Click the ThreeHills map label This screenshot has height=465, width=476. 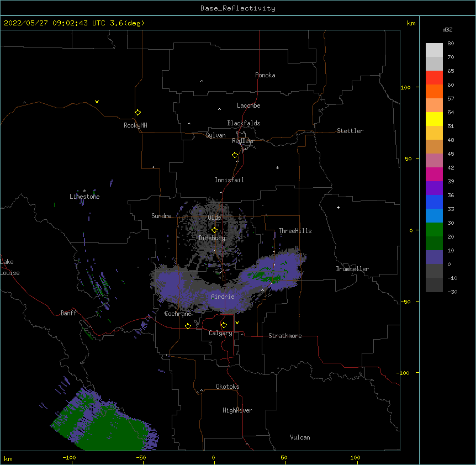tap(295, 231)
